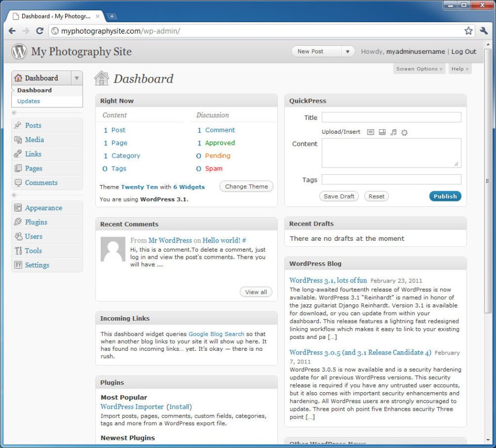Click the Spam comments link
The width and height of the screenshot is (496, 448).
pos(213,168)
